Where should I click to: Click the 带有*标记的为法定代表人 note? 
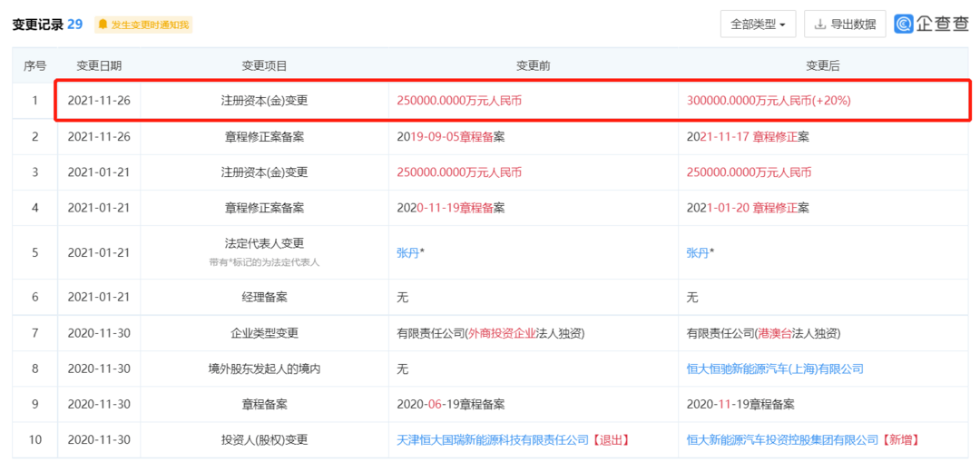point(264,262)
